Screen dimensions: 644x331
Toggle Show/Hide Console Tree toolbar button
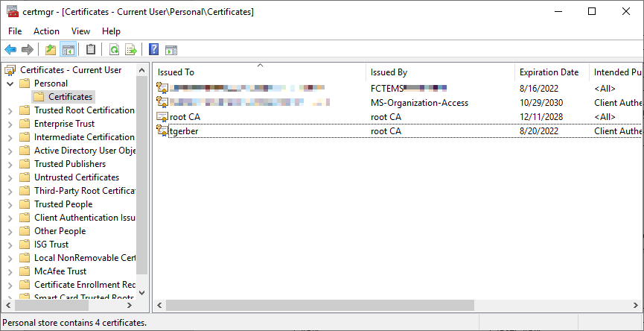click(x=68, y=50)
